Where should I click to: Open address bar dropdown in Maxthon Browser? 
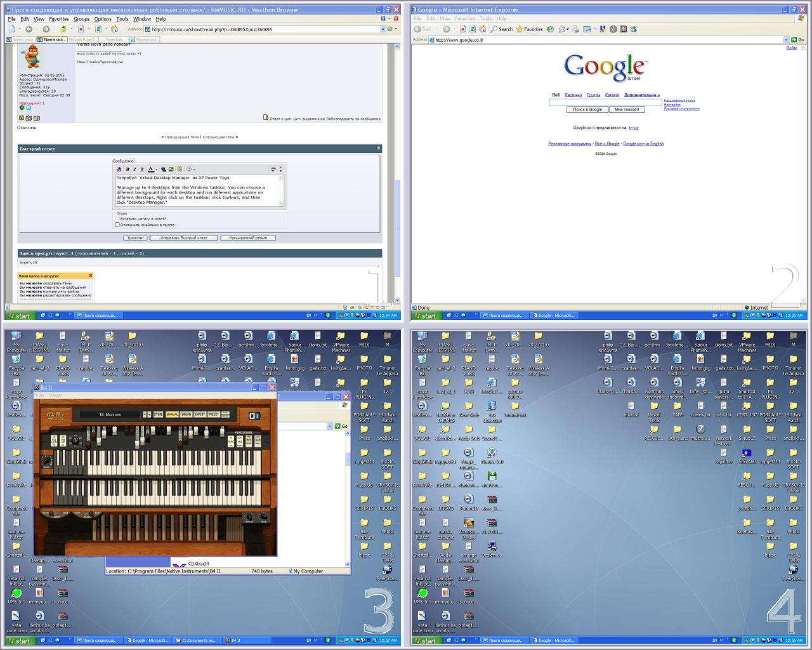(x=383, y=29)
